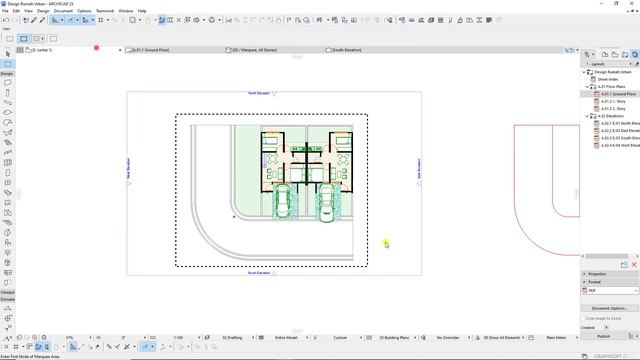The width and height of the screenshot is (640, 360).
Task: Select the Beam tool
Action: click(x=8, y=102)
